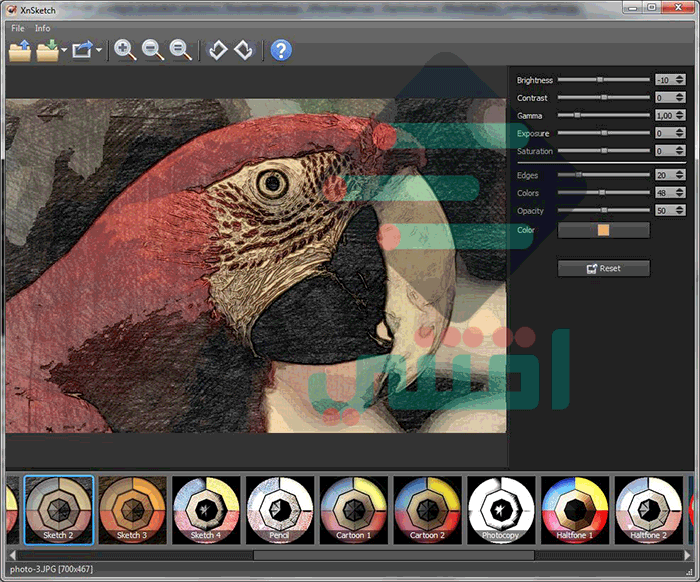Select the Halftone 1 effect thumbnail

[x=575, y=510]
